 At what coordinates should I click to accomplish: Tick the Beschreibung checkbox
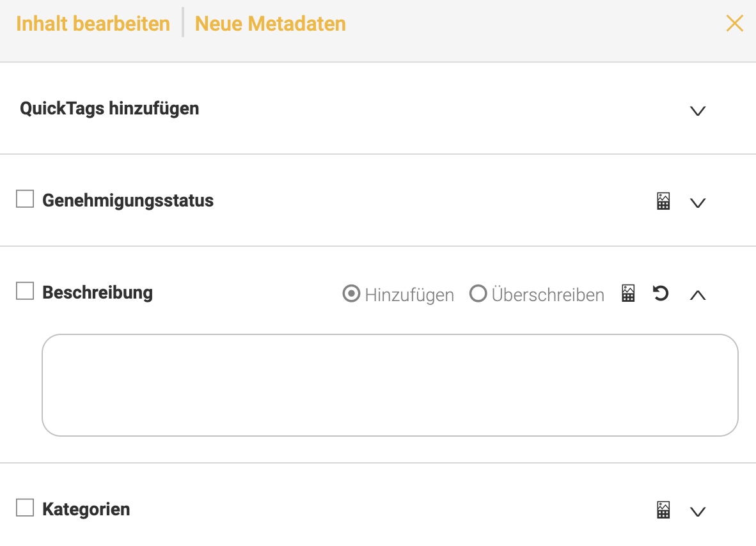point(25,292)
